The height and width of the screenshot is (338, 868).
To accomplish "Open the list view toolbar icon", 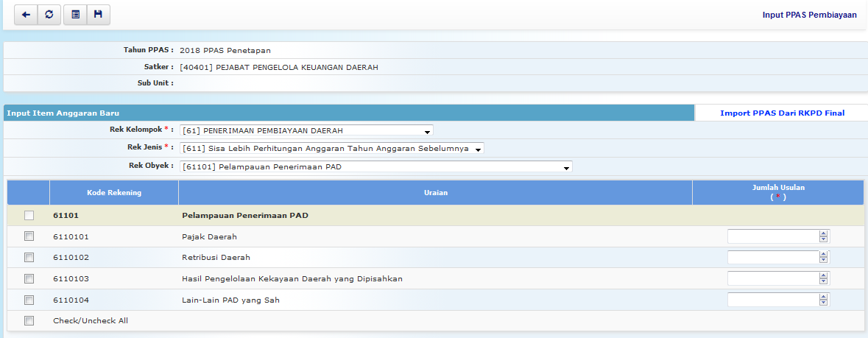I will click(x=75, y=15).
